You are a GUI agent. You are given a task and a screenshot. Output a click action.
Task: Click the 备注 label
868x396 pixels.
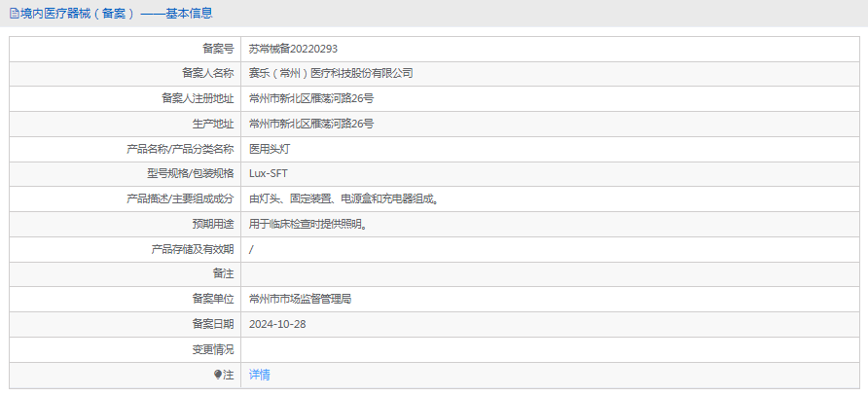pyautogui.click(x=223, y=274)
